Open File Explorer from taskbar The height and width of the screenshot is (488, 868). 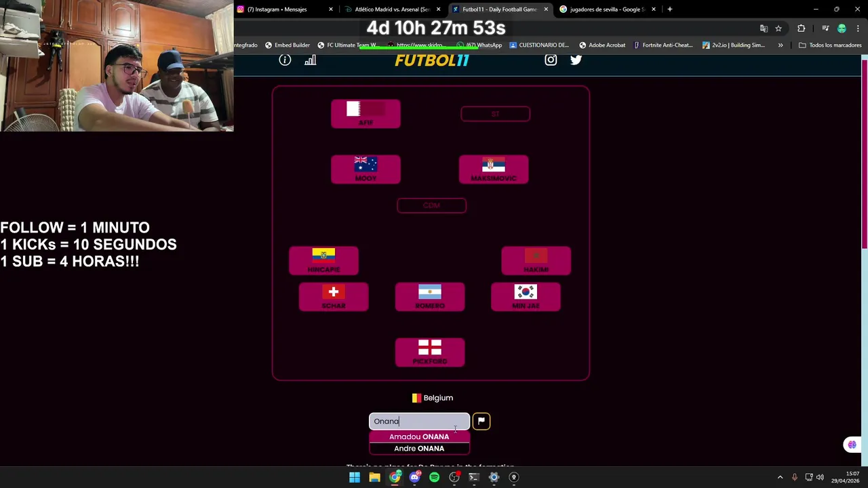pyautogui.click(x=374, y=477)
